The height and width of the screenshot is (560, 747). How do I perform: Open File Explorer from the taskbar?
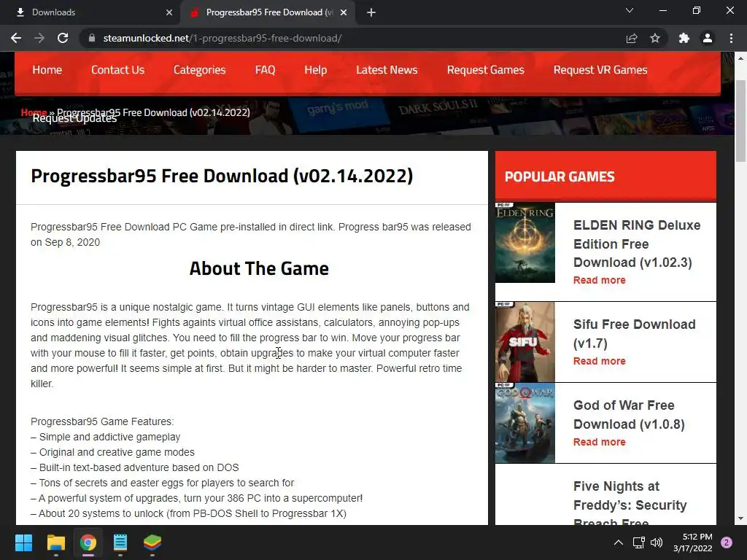tap(55, 542)
